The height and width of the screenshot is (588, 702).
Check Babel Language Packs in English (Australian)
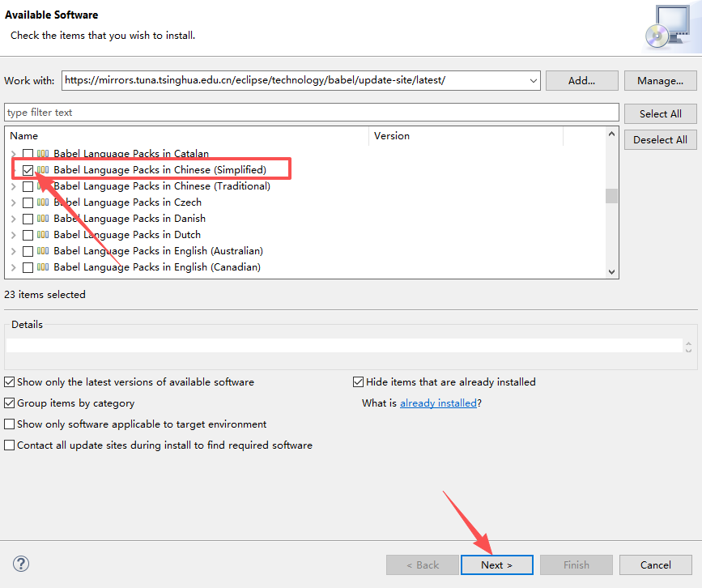[28, 251]
